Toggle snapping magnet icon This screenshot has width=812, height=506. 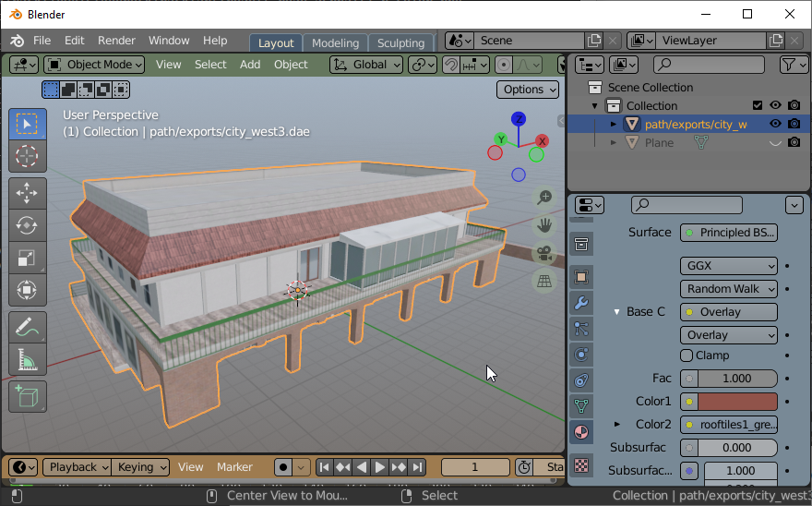click(451, 65)
